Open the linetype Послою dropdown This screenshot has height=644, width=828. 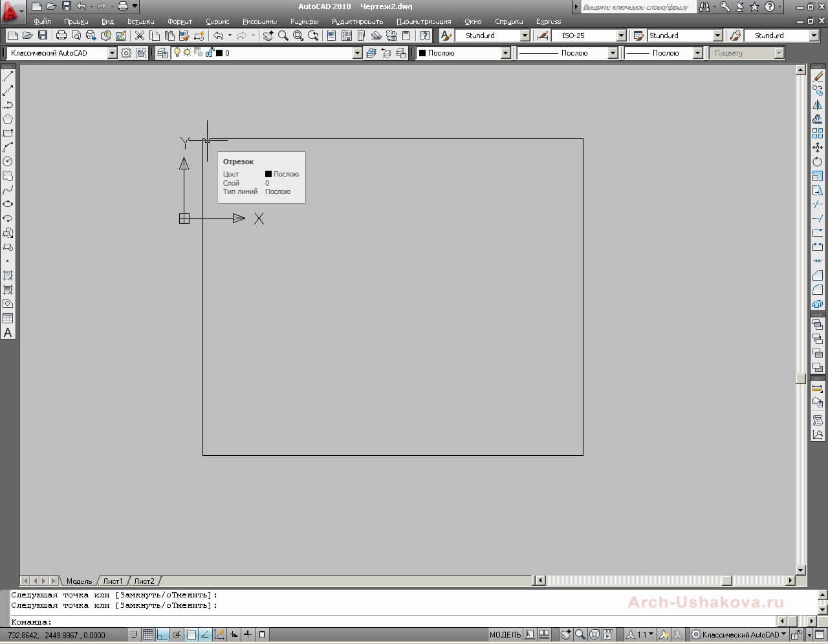point(613,53)
